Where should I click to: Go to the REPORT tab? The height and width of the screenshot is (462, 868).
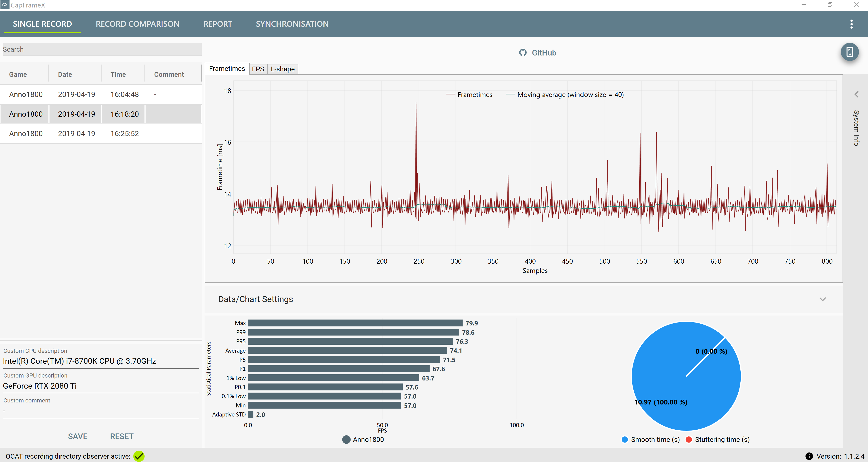[x=218, y=24]
